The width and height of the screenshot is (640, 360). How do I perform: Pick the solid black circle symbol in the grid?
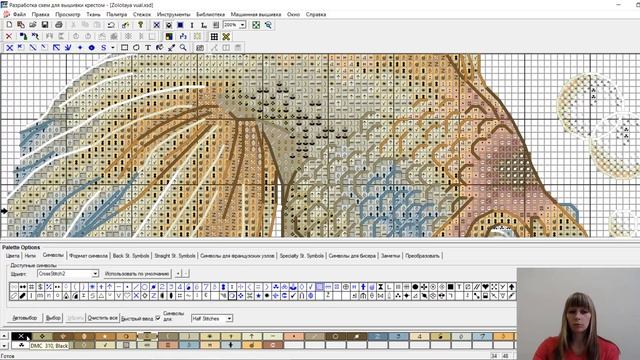[x=416, y=287]
